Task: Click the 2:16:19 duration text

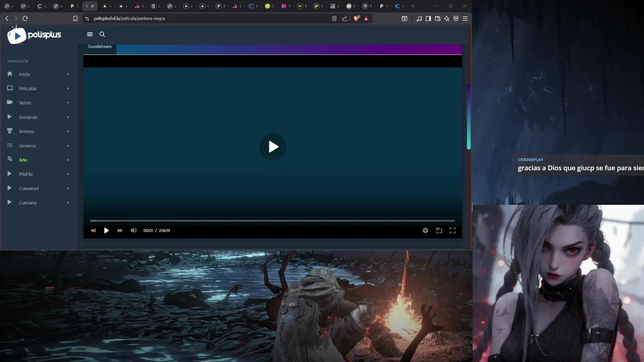Action: coord(165,230)
